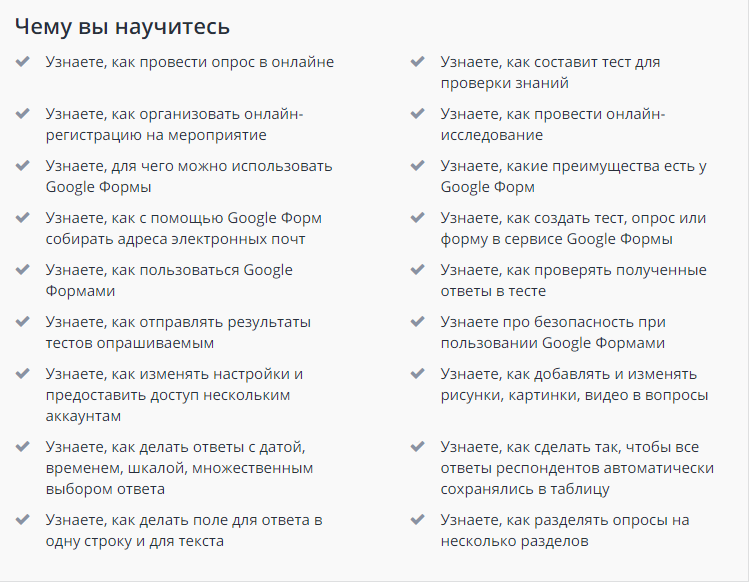Viewport: 749px width, 583px height.
Task: Click the checkmark beside "как пользоваться Google Формами"
Action: (22, 270)
